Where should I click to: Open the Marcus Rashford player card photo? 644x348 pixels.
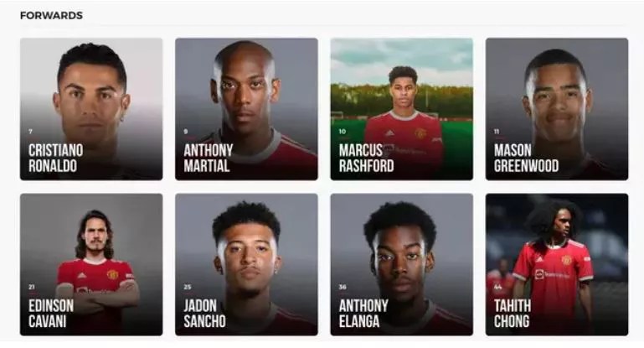click(402, 109)
